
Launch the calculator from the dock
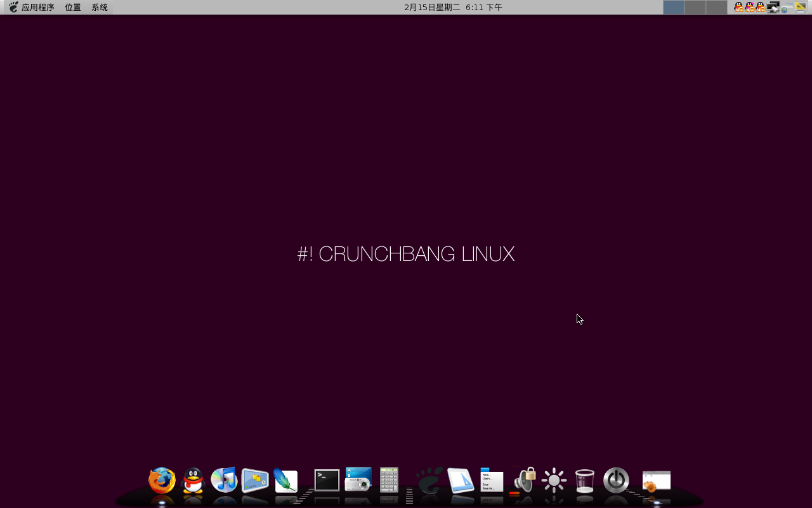(x=389, y=480)
